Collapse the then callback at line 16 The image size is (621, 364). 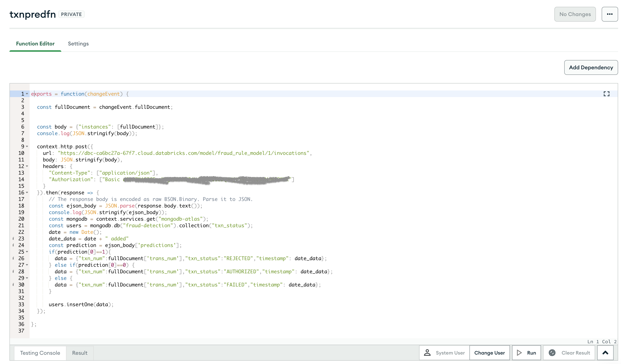[x=27, y=193]
